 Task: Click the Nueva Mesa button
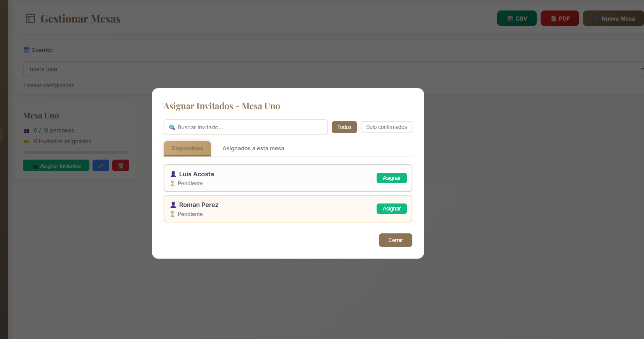click(614, 18)
